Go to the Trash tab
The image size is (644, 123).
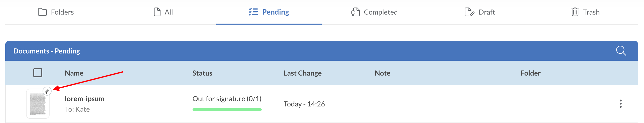click(x=591, y=12)
